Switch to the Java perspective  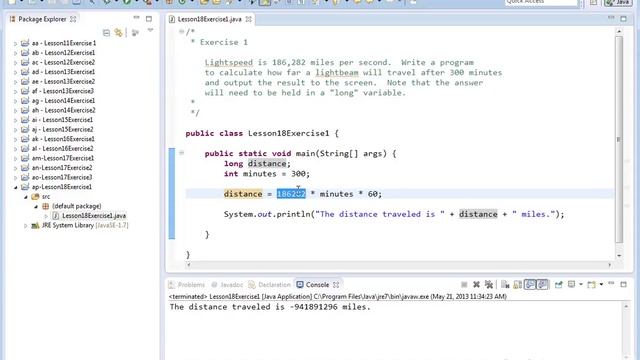click(x=618, y=2)
